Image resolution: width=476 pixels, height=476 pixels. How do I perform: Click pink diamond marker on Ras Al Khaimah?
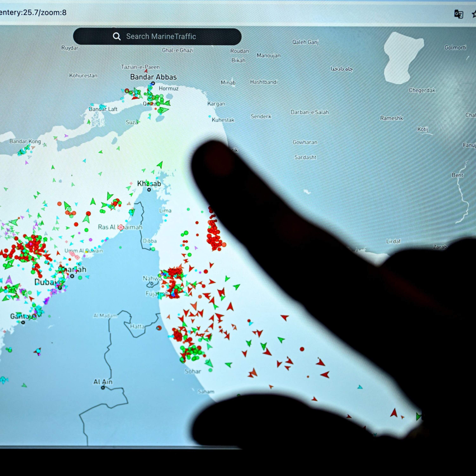pyautogui.click(x=121, y=227)
